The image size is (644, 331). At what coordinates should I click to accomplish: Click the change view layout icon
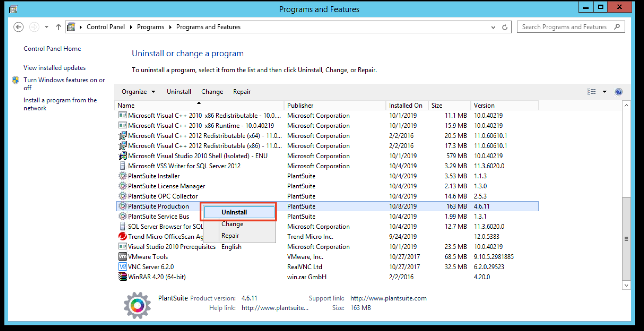[x=591, y=91]
